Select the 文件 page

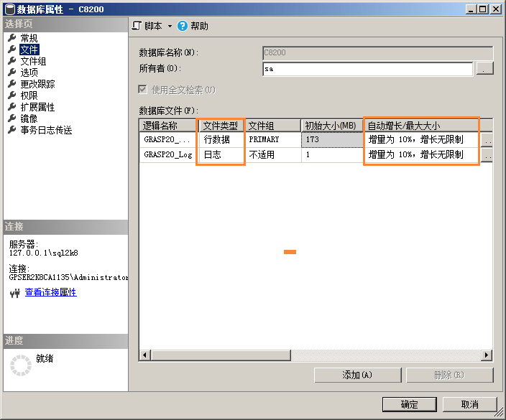[x=29, y=50]
